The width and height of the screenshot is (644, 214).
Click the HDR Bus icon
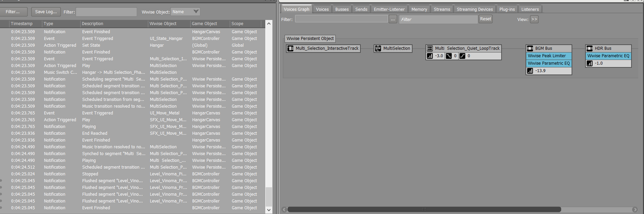point(590,48)
